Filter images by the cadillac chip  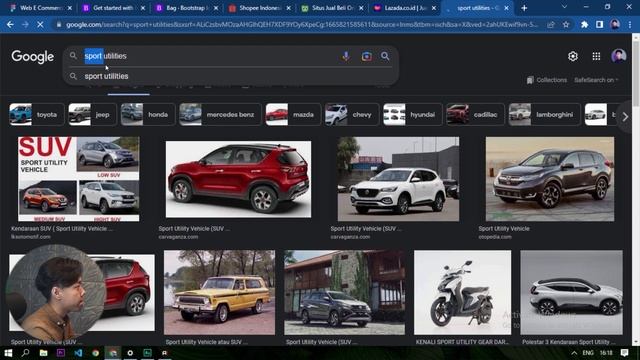pyautogui.click(x=475, y=115)
